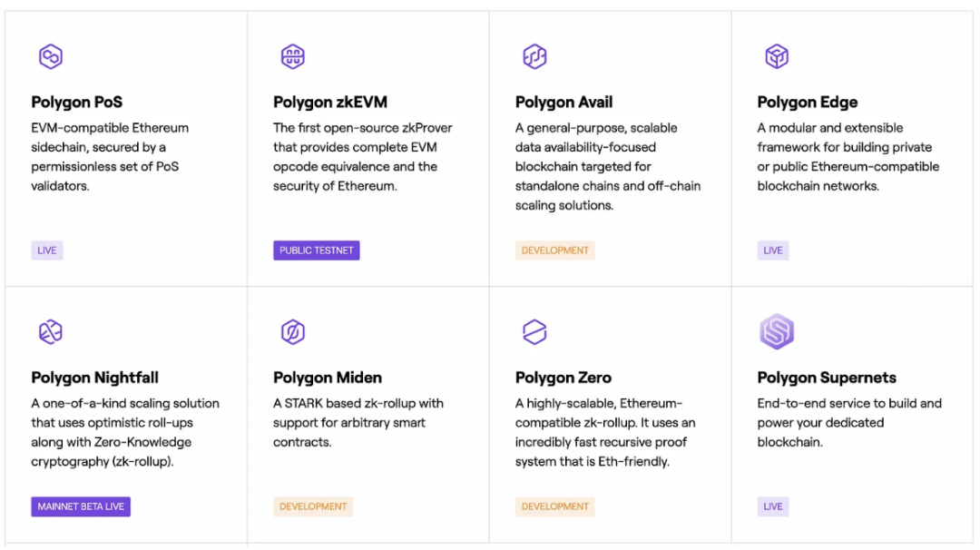Viewport: 980px width, 550px height.
Task: Click the Polygon Supernets logo icon
Action: pos(777,332)
